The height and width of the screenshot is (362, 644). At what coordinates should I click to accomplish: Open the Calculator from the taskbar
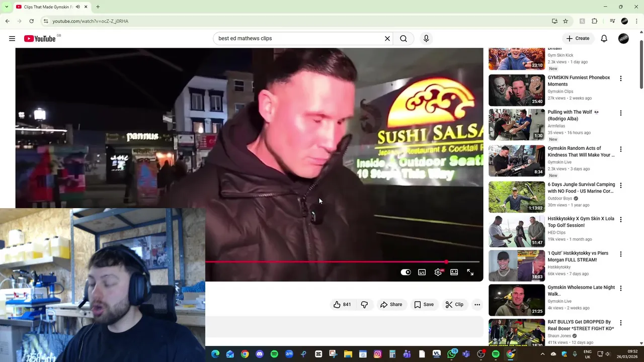click(392, 354)
